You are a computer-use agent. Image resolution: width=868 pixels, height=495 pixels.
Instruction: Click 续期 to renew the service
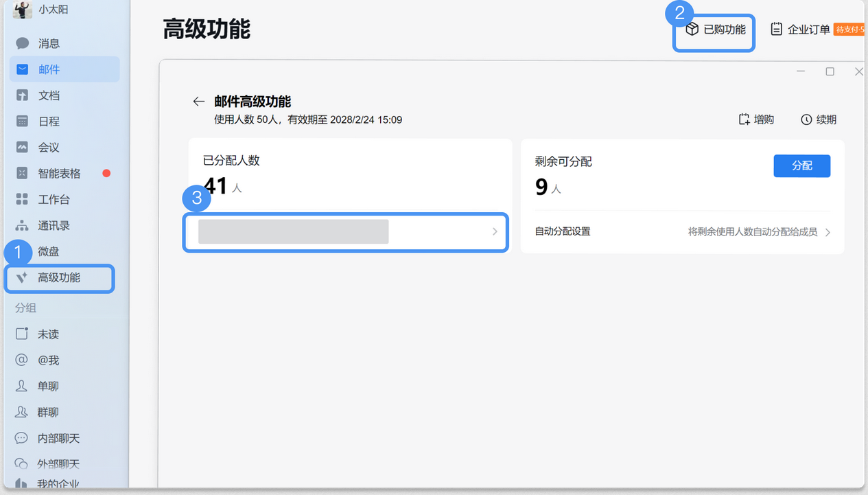point(818,119)
